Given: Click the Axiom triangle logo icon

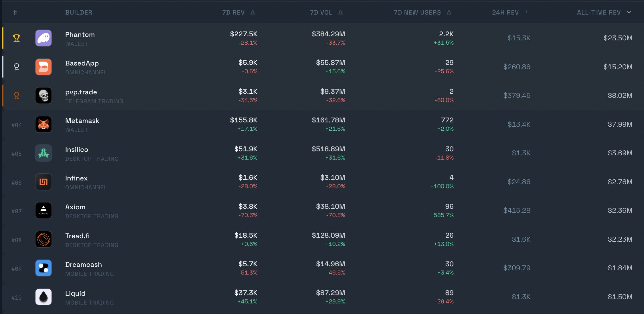Looking at the screenshot, I should [x=44, y=210].
